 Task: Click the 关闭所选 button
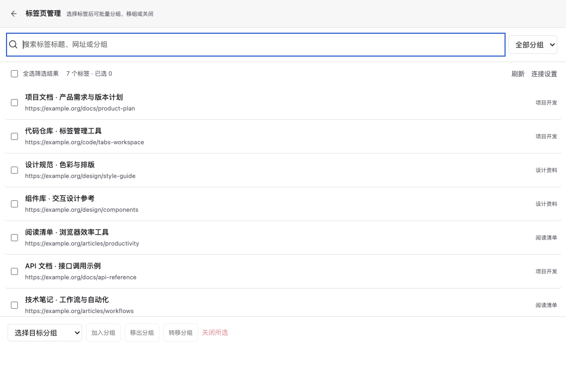coord(215,333)
